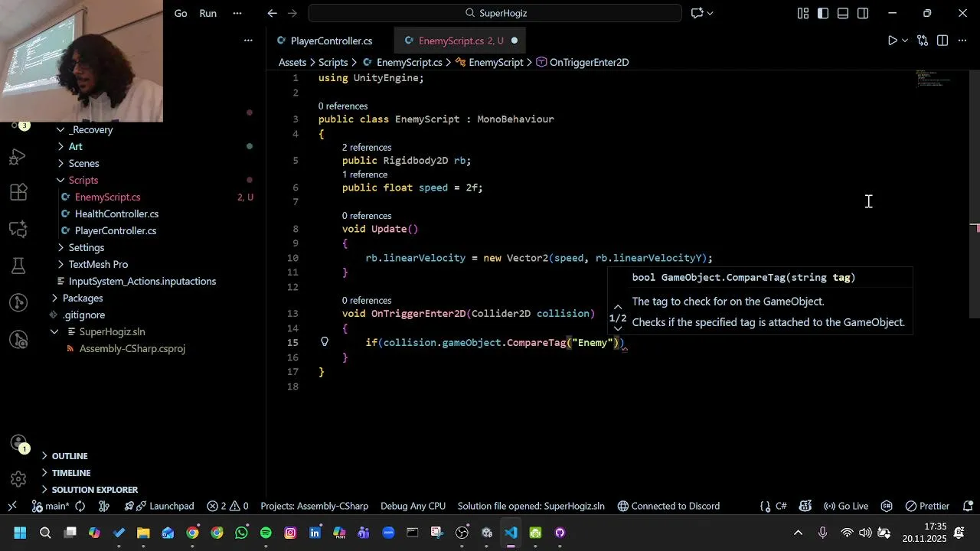The height and width of the screenshot is (551, 980).
Task: Open changes with the compare icon
Action: 923,41
